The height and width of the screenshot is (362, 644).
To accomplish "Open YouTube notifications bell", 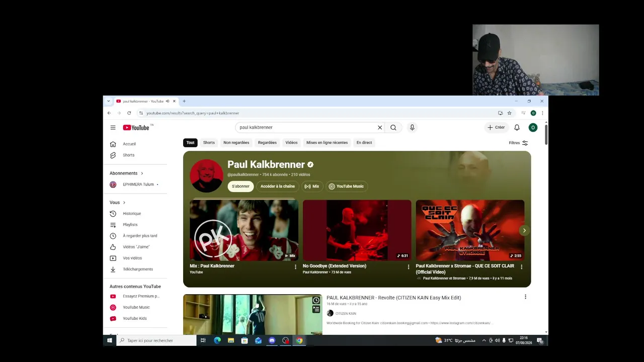I will coord(517,128).
